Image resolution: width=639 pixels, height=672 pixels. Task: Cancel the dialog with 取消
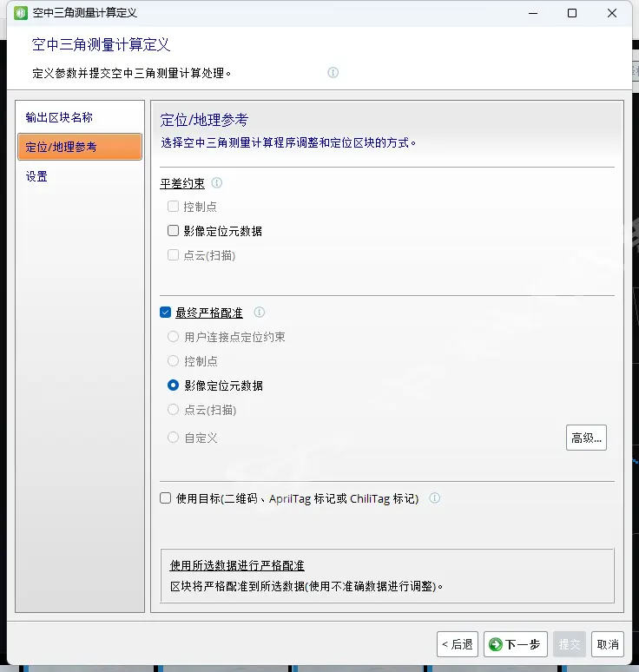pyautogui.click(x=608, y=644)
